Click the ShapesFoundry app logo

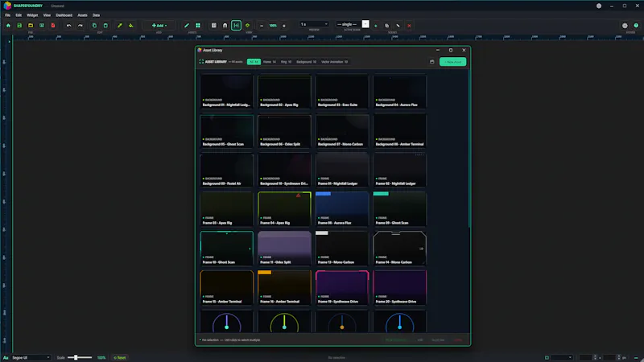click(x=7, y=6)
